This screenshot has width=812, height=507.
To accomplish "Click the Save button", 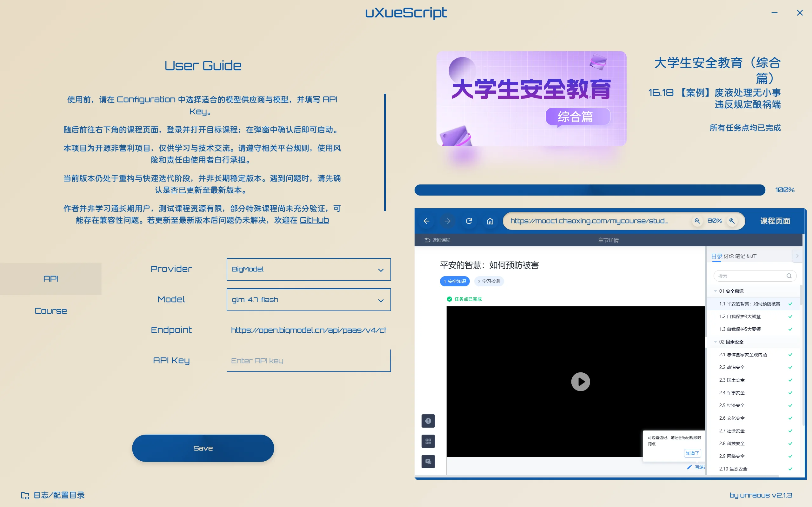I will pyautogui.click(x=203, y=448).
